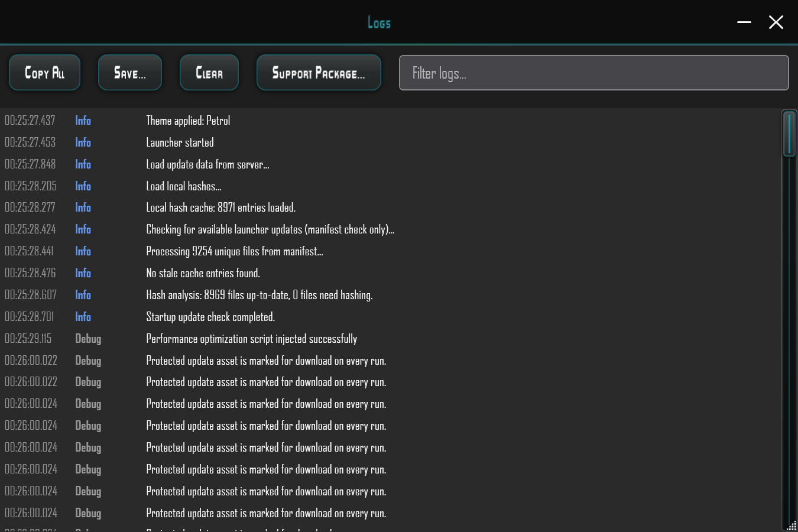Click timestamp 00:25:28.441
798x532 pixels.
pyautogui.click(x=29, y=251)
